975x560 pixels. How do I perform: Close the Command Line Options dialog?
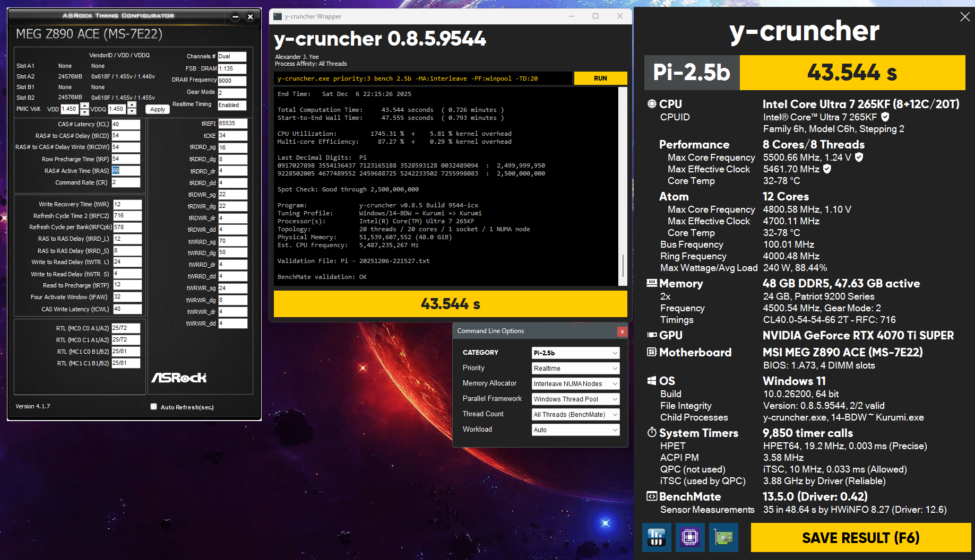pyautogui.click(x=622, y=331)
